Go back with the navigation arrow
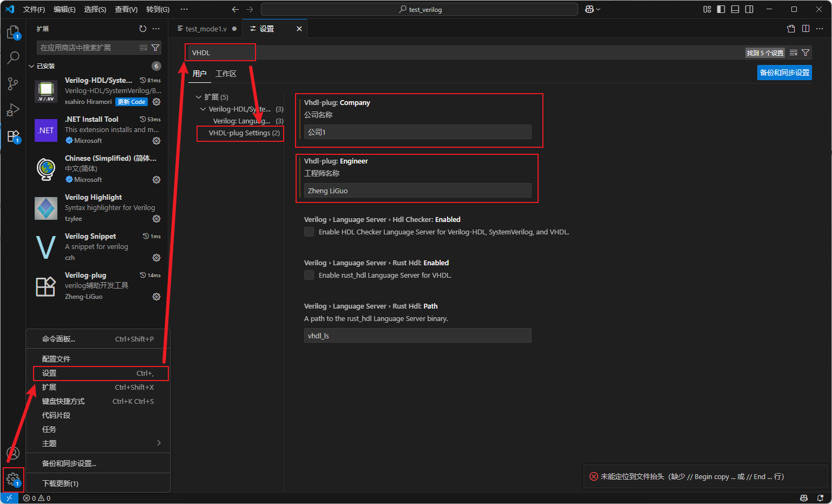The image size is (832, 504). point(235,9)
